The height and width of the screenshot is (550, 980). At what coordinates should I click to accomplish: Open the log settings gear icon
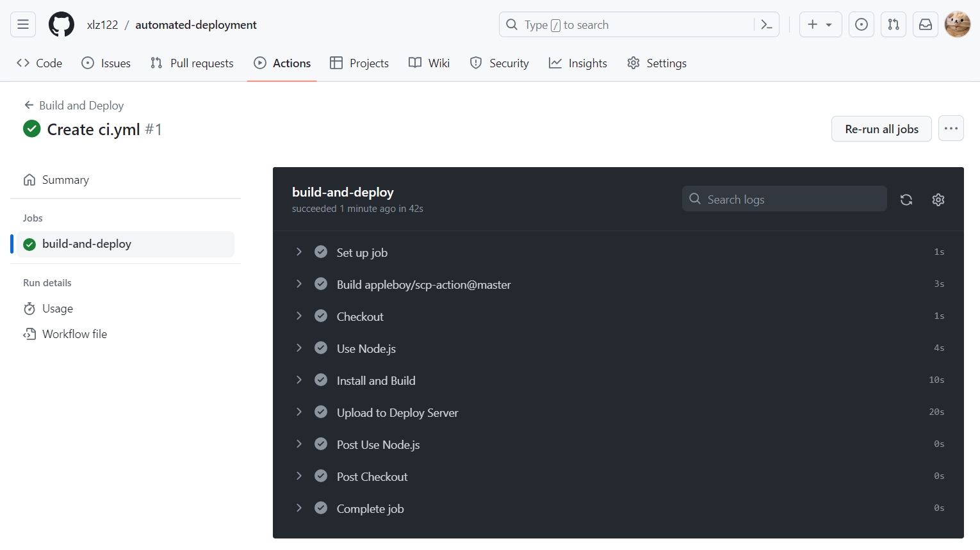pos(938,200)
